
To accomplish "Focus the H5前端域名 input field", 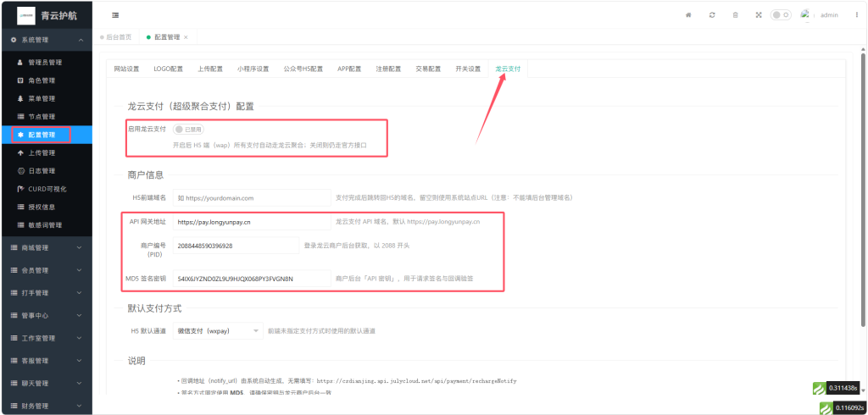I will coord(252,197).
